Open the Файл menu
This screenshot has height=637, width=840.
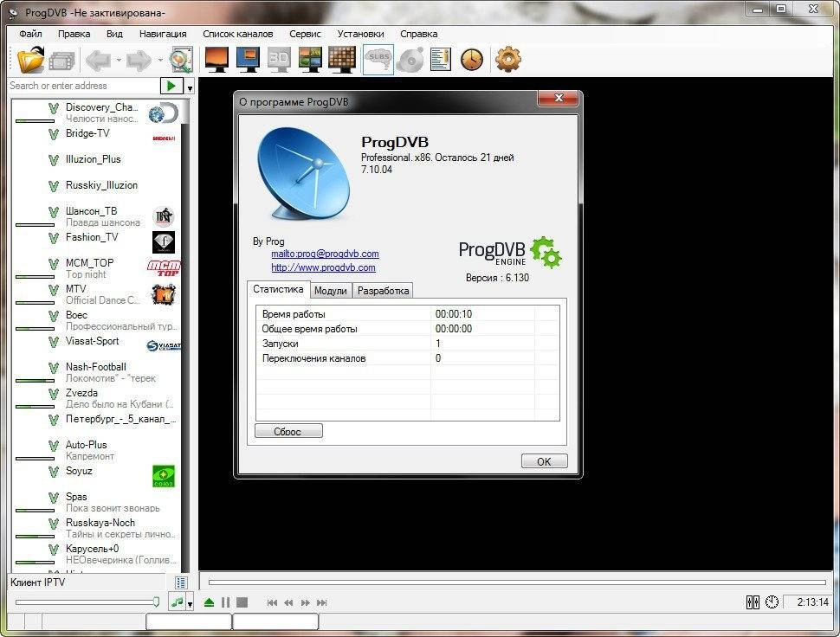(x=30, y=34)
